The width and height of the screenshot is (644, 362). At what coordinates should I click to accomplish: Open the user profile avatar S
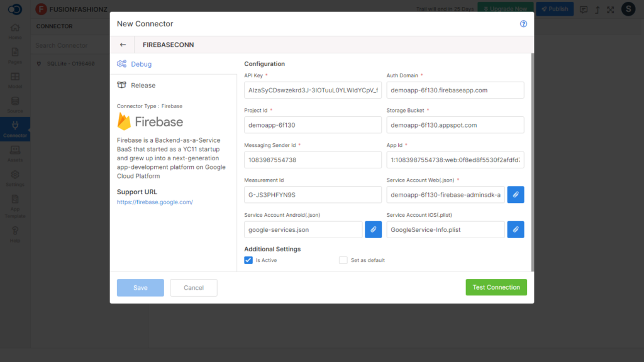(628, 9)
